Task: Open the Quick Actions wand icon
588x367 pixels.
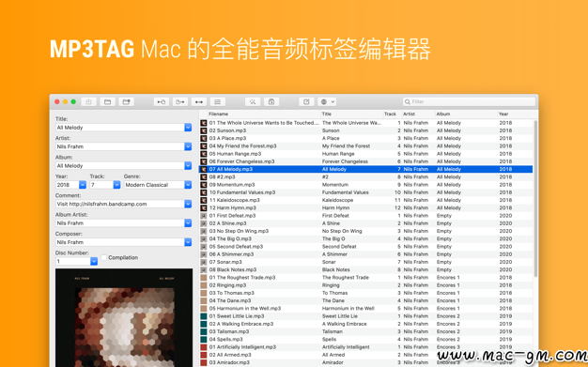Action: (x=253, y=101)
